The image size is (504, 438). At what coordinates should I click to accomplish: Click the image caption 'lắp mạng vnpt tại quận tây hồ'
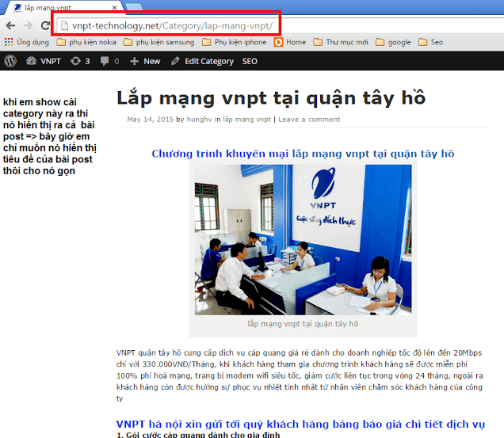pos(303,324)
